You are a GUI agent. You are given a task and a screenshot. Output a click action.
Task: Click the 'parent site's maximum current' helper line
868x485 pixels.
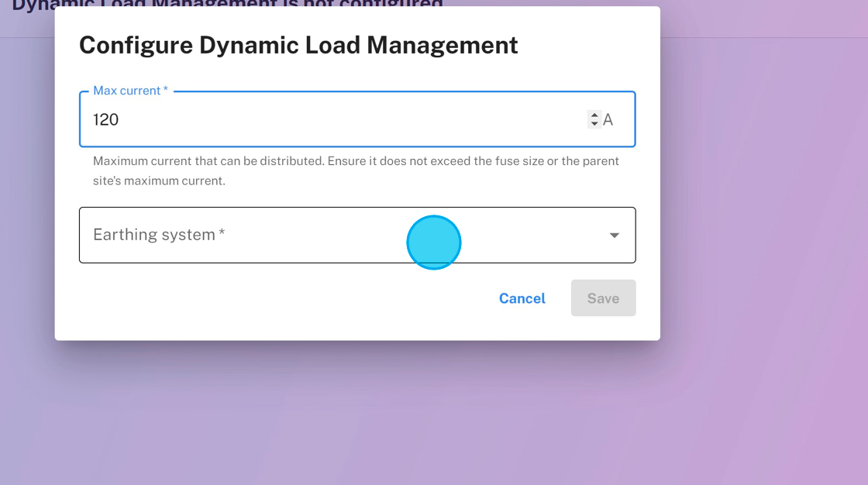tap(159, 181)
